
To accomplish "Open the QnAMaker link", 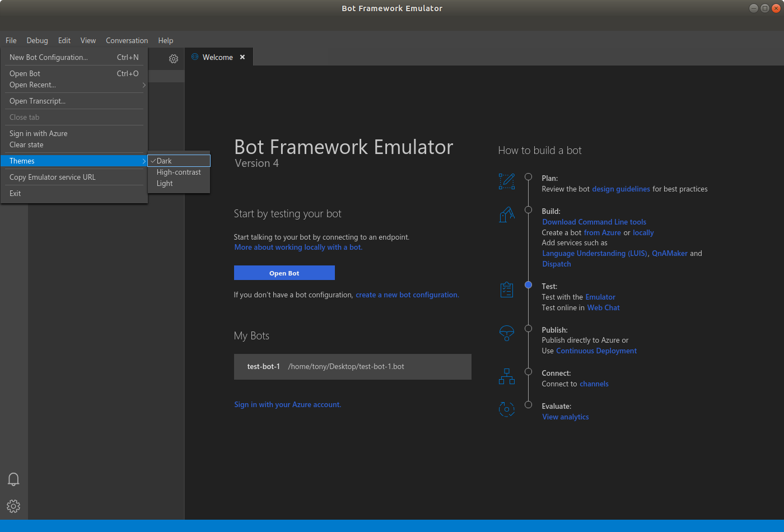I will (x=670, y=253).
